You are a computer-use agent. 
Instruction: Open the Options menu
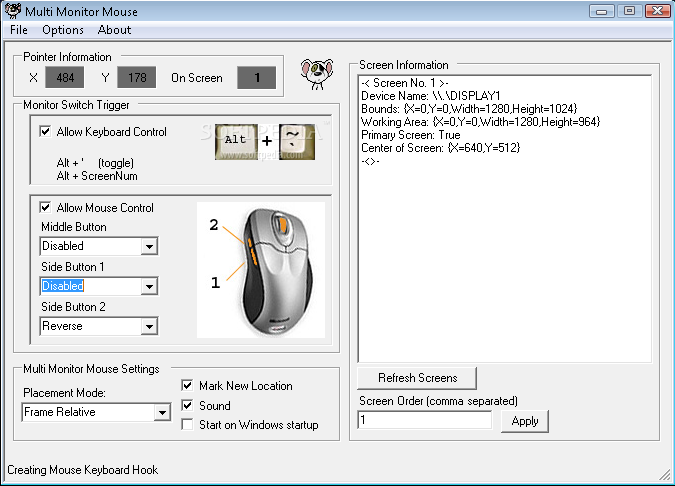[x=63, y=30]
